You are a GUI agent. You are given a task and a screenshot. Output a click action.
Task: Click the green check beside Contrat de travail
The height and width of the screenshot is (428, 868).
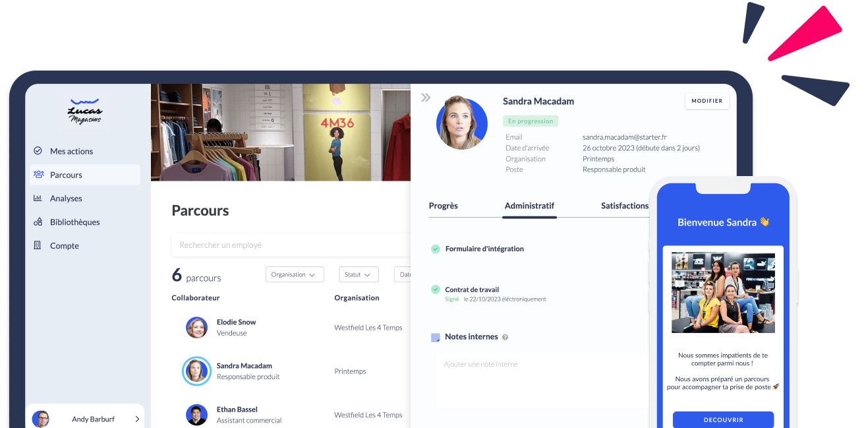point(436,290)
